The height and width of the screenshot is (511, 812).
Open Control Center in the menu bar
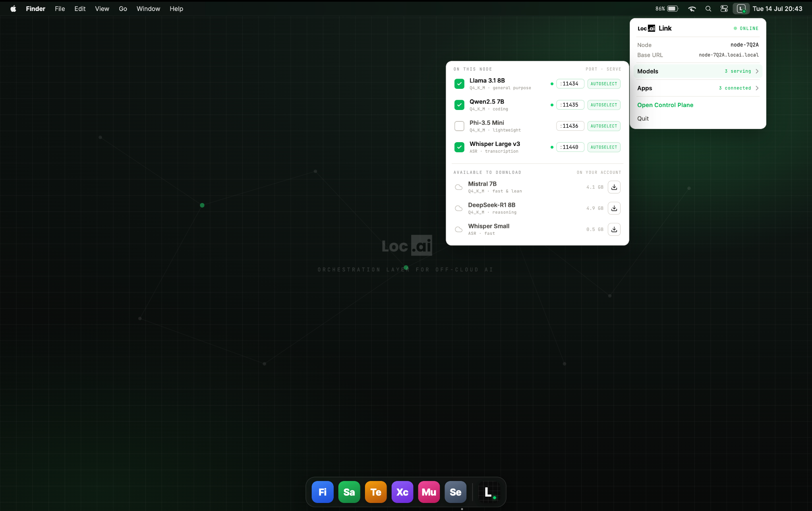coord(724,8)
